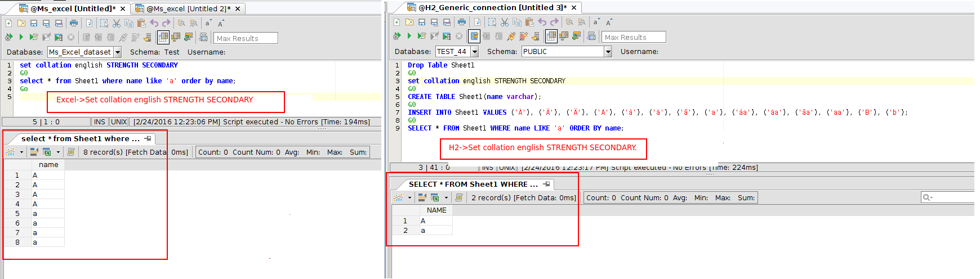Screen dimensions: 980x279
Task: Click Paste icon in Ms_excel editor
Action: [141, 23]
